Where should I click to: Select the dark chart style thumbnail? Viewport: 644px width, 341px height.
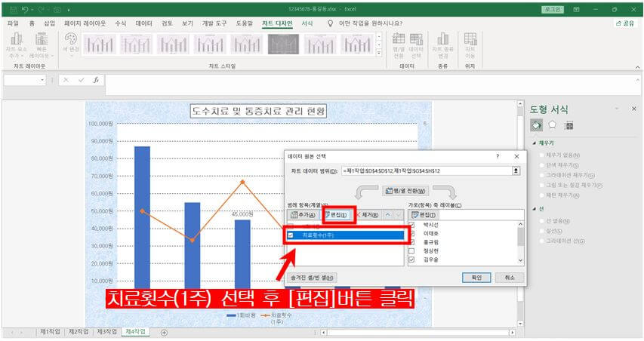tap(283, 44)
